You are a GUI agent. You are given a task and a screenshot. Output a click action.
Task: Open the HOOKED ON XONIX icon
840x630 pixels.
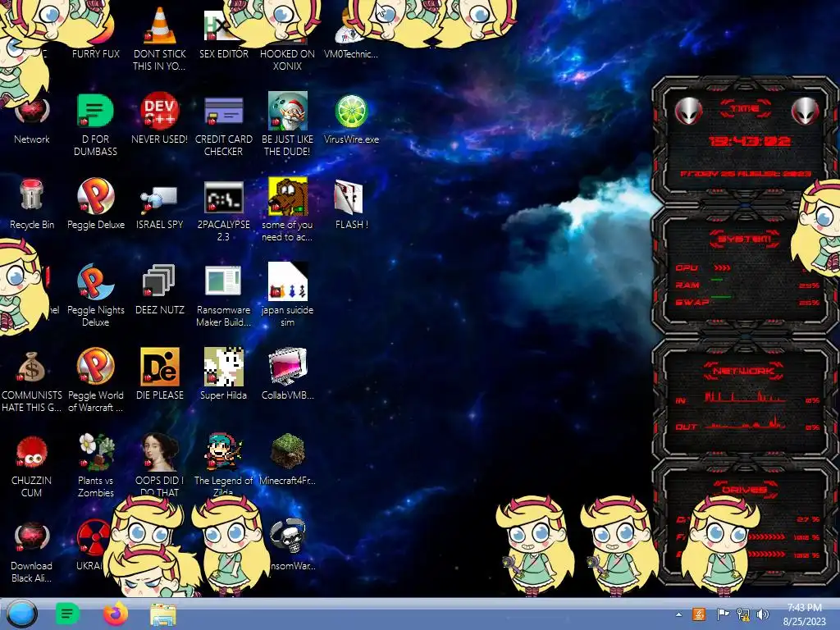point(287,59)
